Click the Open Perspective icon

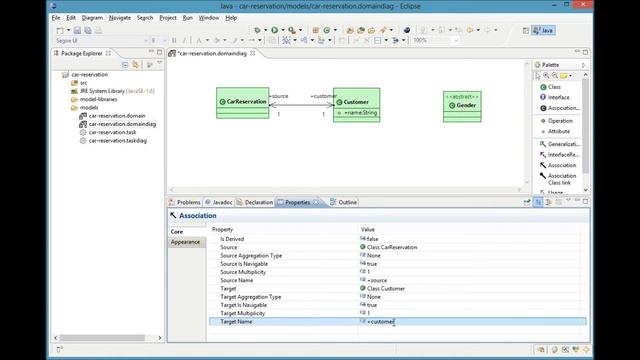526,30
